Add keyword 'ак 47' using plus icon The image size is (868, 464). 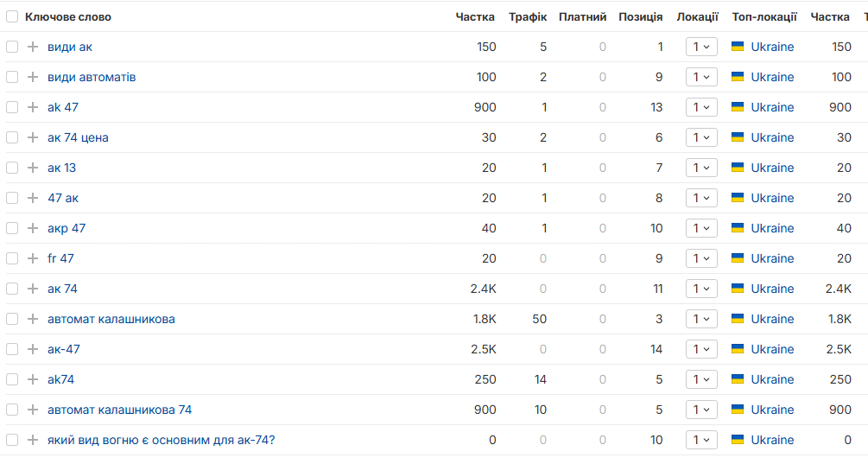[33, 107]
